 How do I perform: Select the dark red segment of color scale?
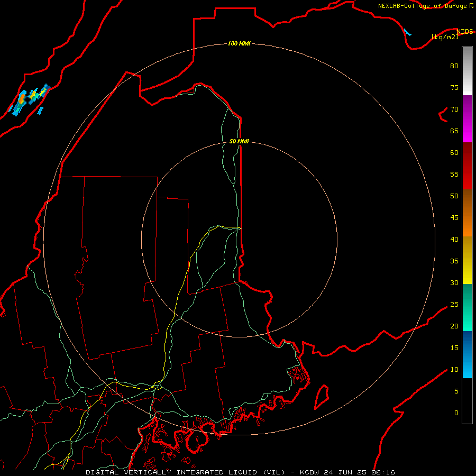pyautogui.click(x=467, y=153)
